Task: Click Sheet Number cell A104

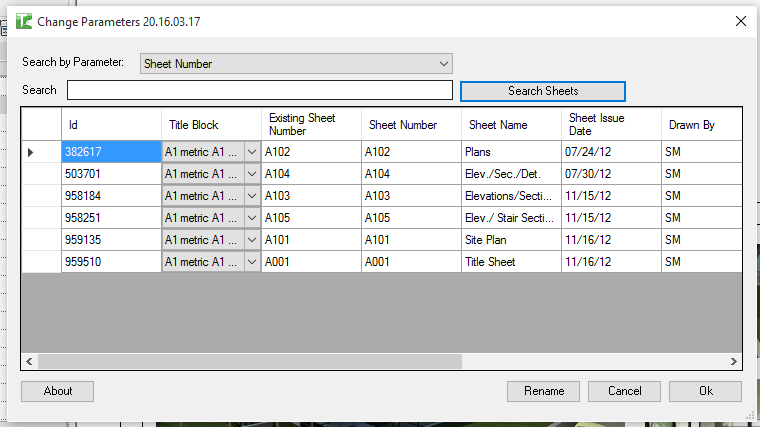Action: pos(410,174)
